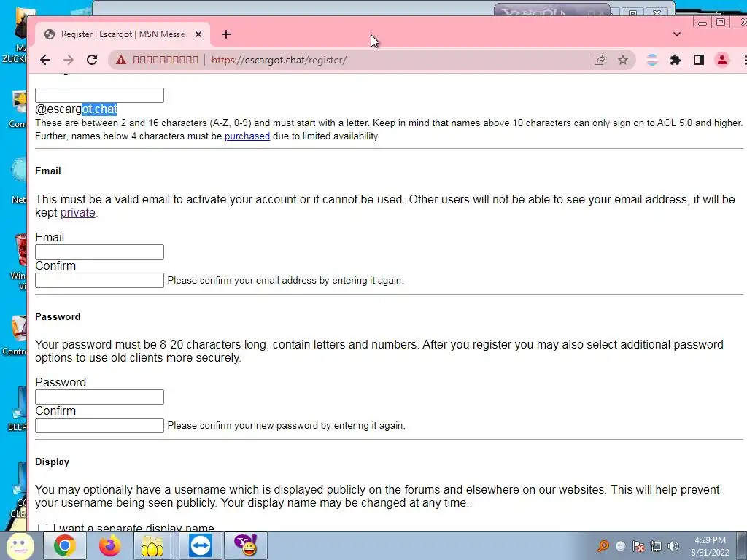Focus the email Confirm field
Screen dimensions: 747x560
pyautogui.click(x=99, y=281)
